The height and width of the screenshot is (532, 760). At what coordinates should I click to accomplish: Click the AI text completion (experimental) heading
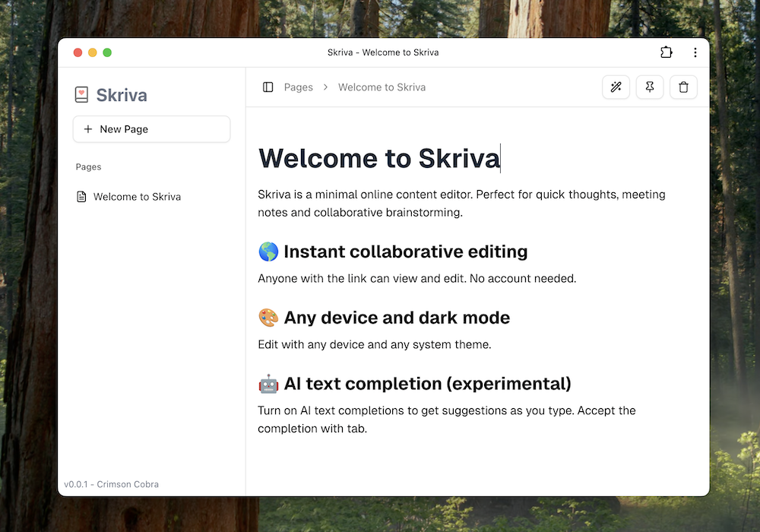(427, 383)
